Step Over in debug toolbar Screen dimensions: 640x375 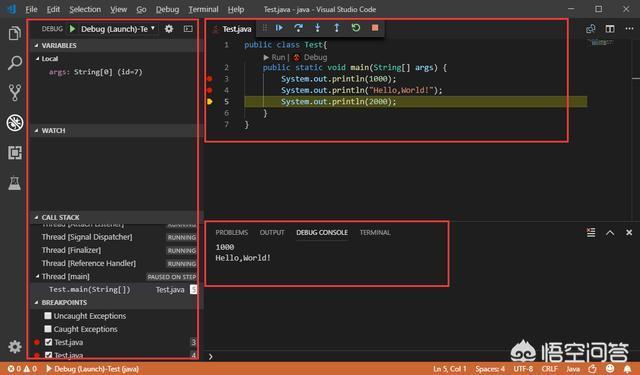coord(298,28)
